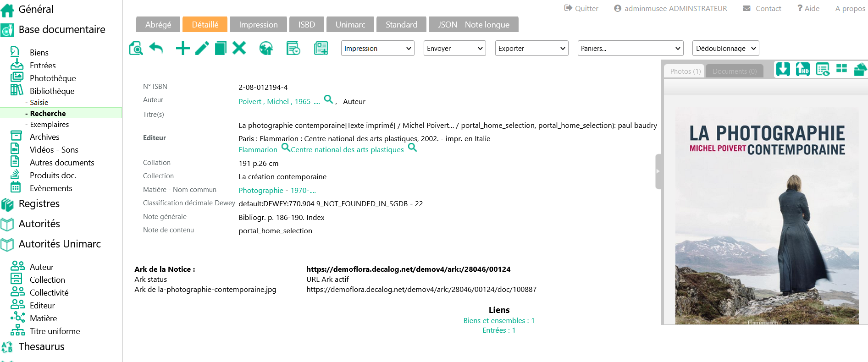Click magnifier icon next to Flammarion
Screen dimensions: 868x362
(285, 147)
